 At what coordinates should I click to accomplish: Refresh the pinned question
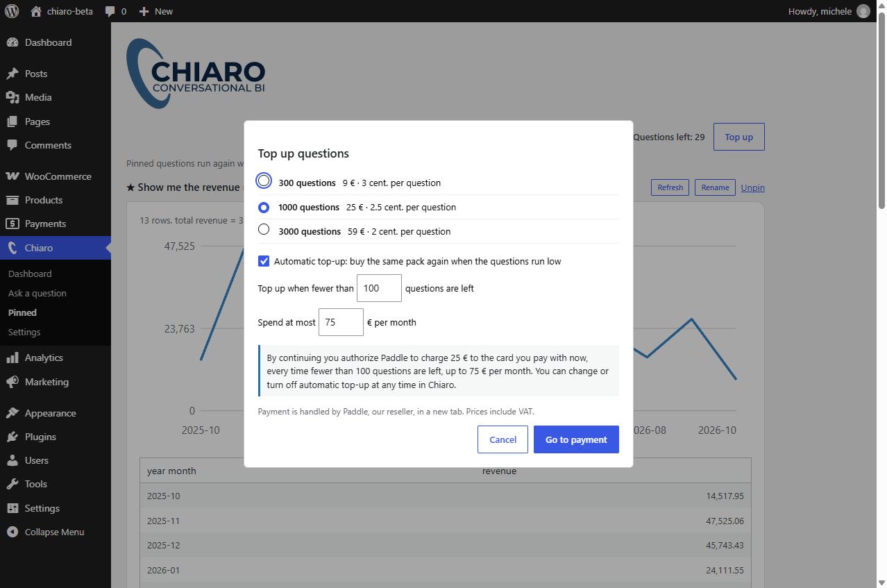(670, 187)
